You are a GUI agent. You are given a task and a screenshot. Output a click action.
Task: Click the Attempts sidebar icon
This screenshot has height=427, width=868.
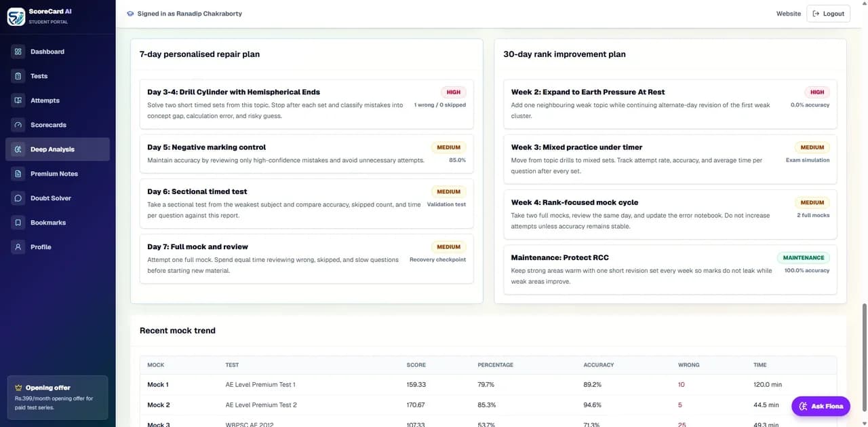click(18, 100)
